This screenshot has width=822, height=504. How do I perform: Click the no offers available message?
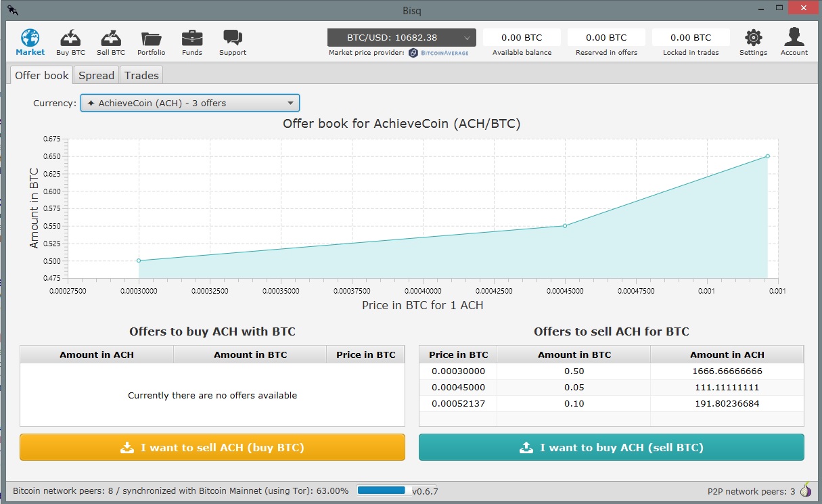click(x=212, y=395)
